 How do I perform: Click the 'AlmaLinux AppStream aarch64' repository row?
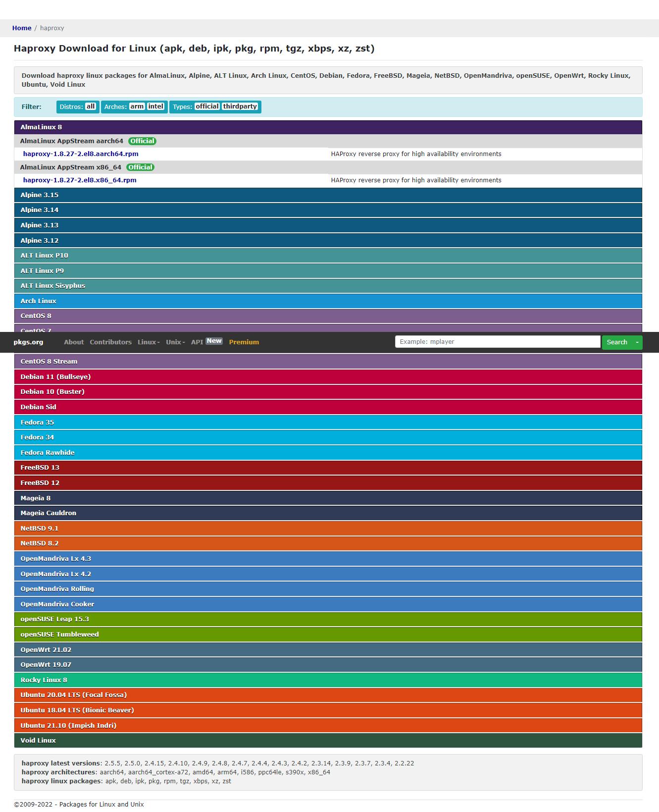(x=328, y=141)
